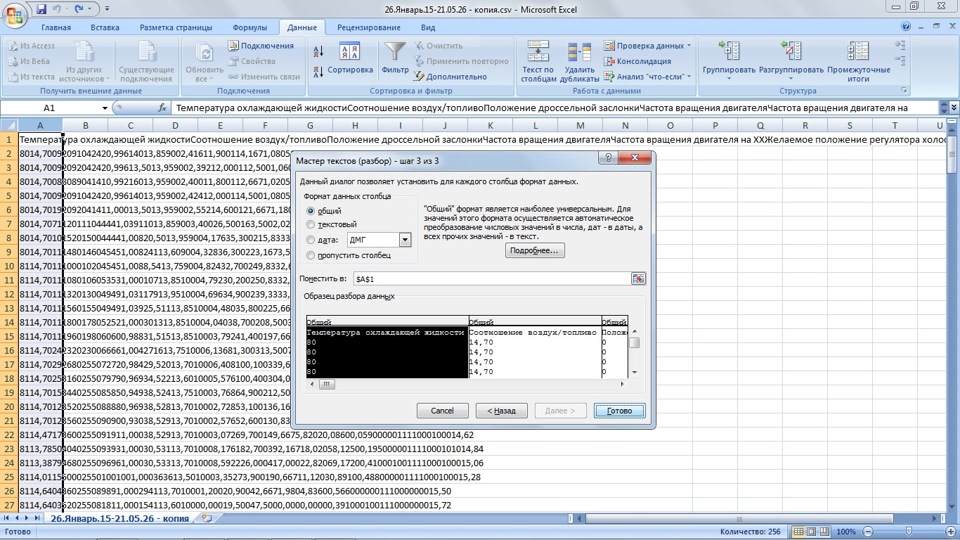Open Структура group dialog launcher
960x540 pixels.
click(904, 91)
